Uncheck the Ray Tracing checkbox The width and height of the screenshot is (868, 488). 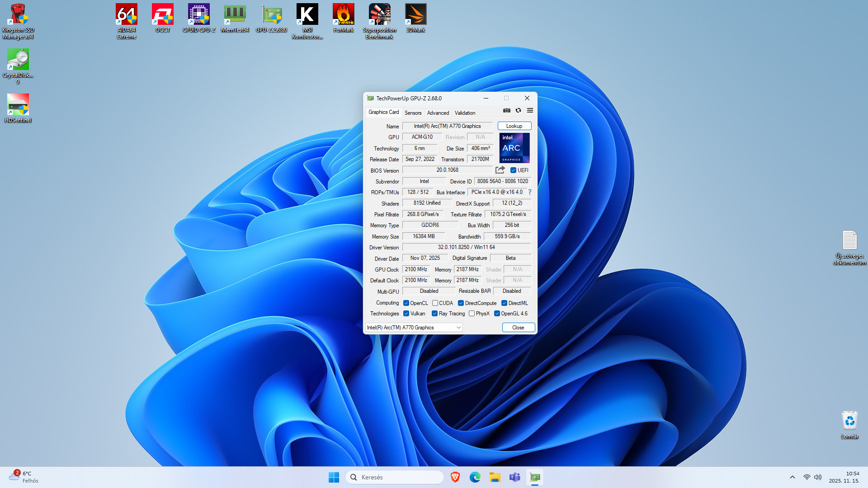click(x=434, y=314)
